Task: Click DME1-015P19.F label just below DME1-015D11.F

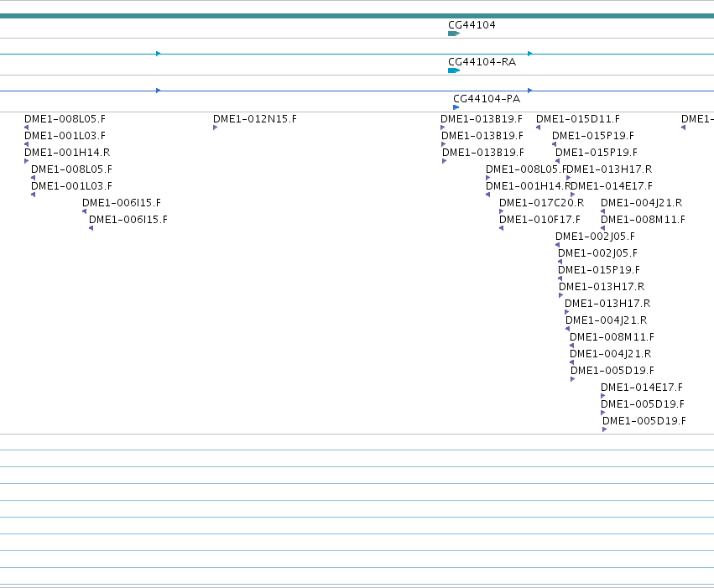Action: point(593,136)
